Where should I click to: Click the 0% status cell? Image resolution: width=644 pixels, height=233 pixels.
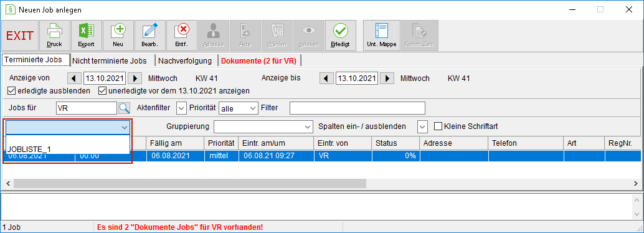(x=395, y=156)
